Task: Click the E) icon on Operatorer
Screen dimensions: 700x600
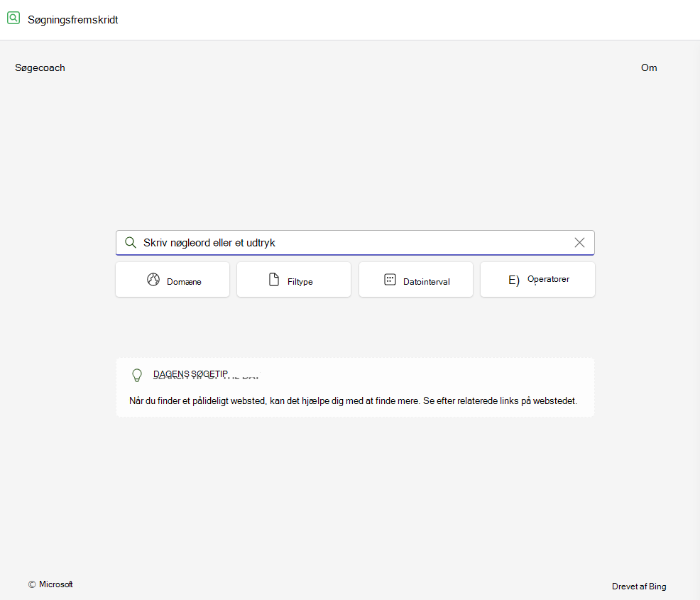Action: tap(514, 280)
